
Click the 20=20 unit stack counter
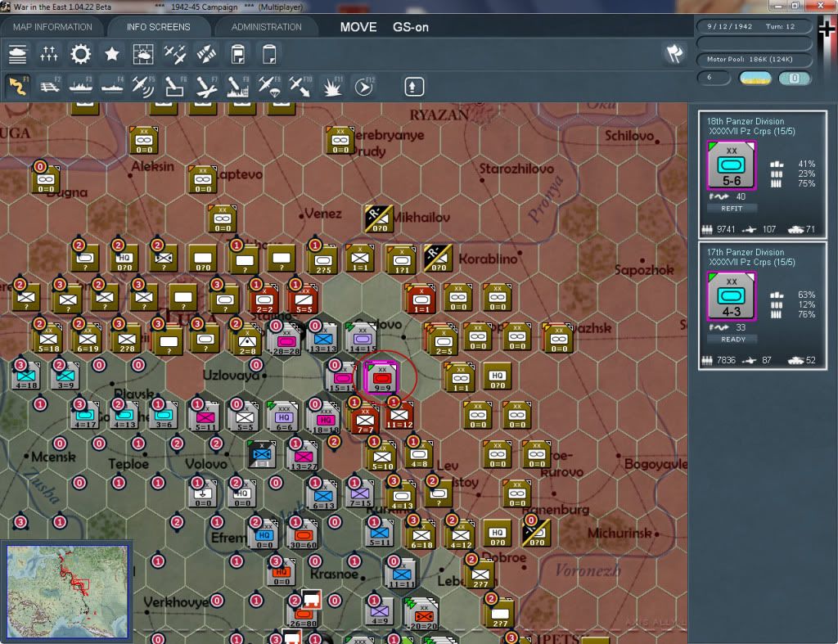423,615
